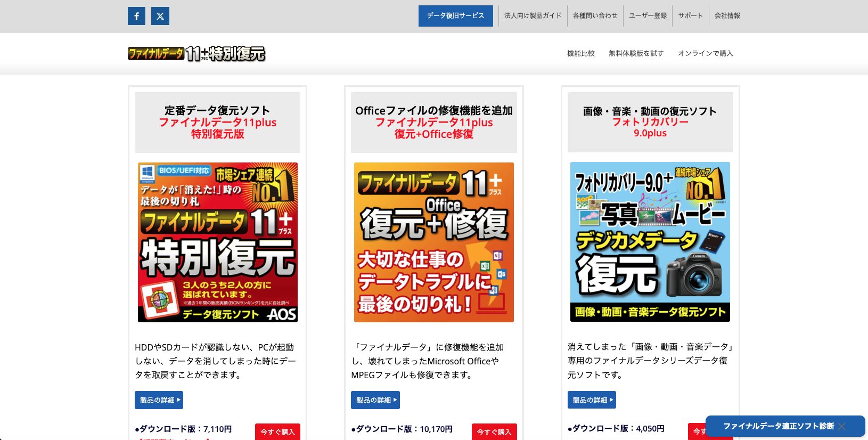Viewport: 868px width, 440px height.
Task: Click the 復元+Office修復 product box image
Action: (x=434, y=242)
